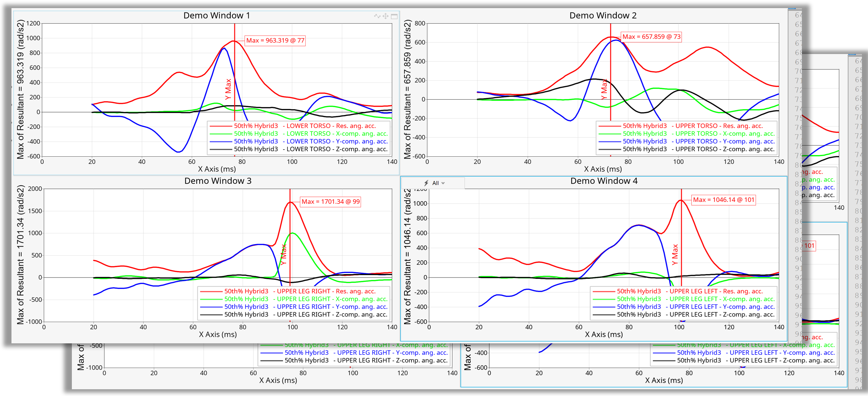Activate the pan tool icon in Demo Window 1 header
This screenshot has width=868, height=396.
coord(385,16)
